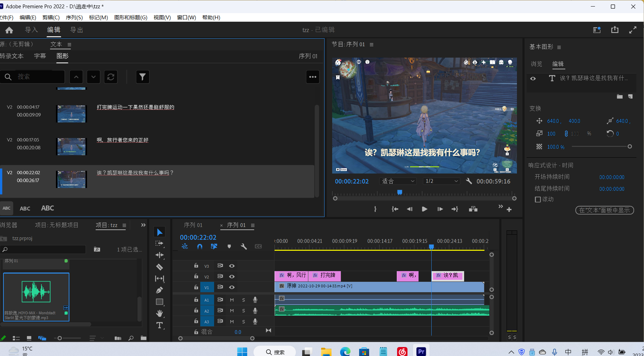
Task: Click the Program Monitor playhead marker
Action: (400, 192)
